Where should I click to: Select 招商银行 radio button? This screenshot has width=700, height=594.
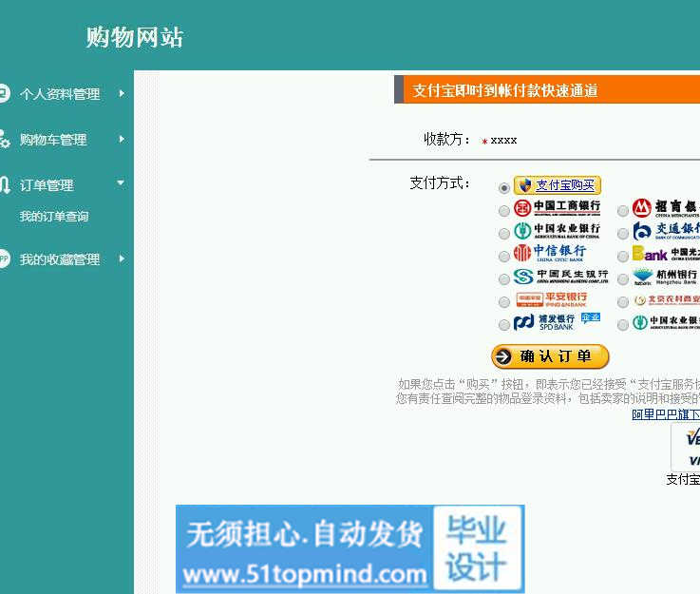pyautogui.click(x=623, y=211)
